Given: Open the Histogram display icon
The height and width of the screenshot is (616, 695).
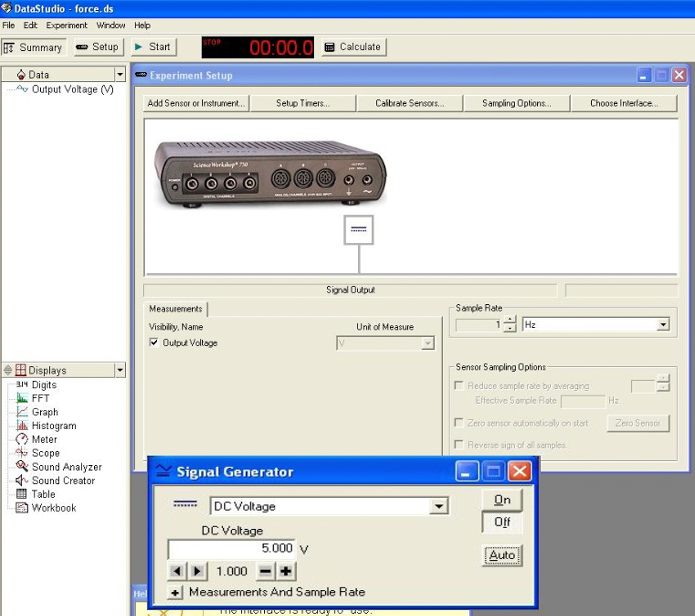Looking at the screenshot, I should (x=22, y=425).
